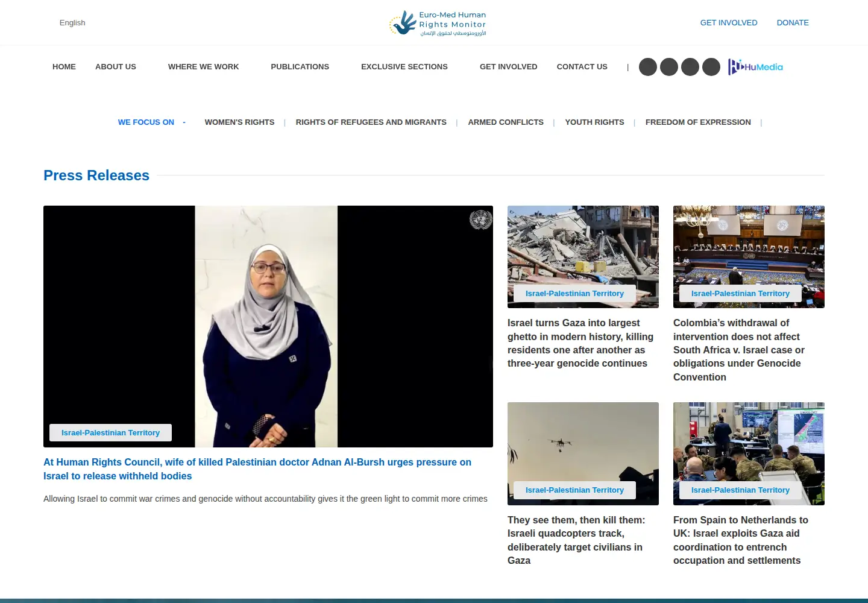This screenshot has height=603, width=868.
Task: Open the DONATE link in the header
Action: [793, 23]
